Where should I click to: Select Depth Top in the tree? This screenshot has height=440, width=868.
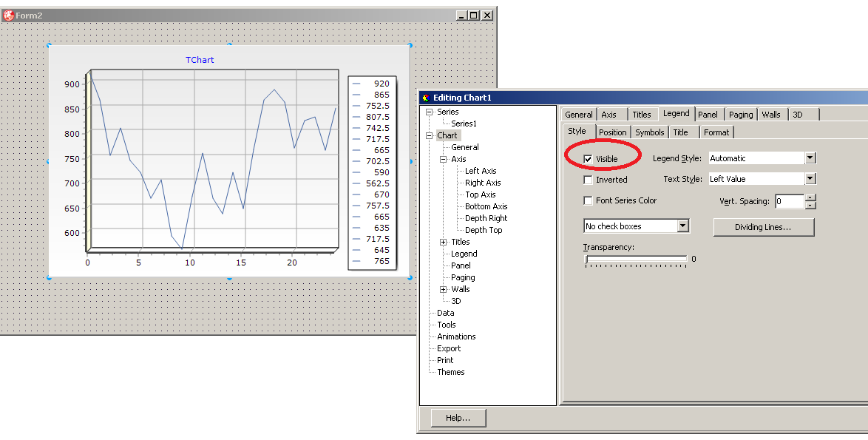click(484, 230)
